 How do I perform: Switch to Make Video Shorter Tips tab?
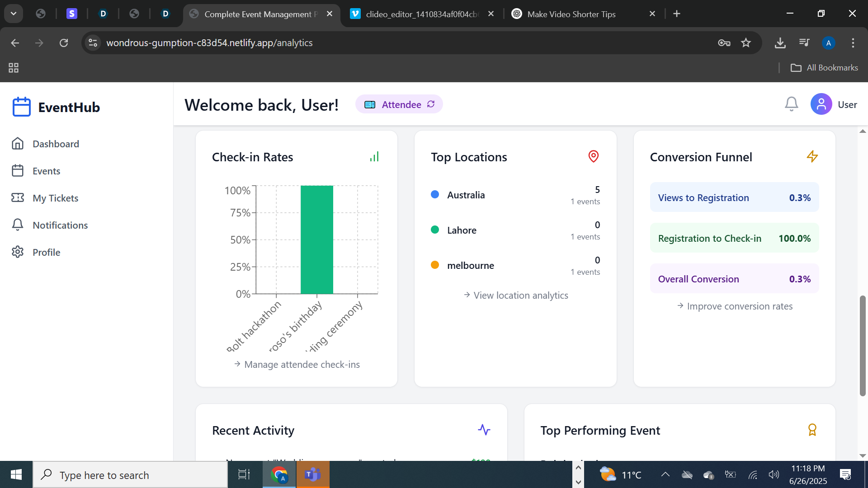[571, 14]
